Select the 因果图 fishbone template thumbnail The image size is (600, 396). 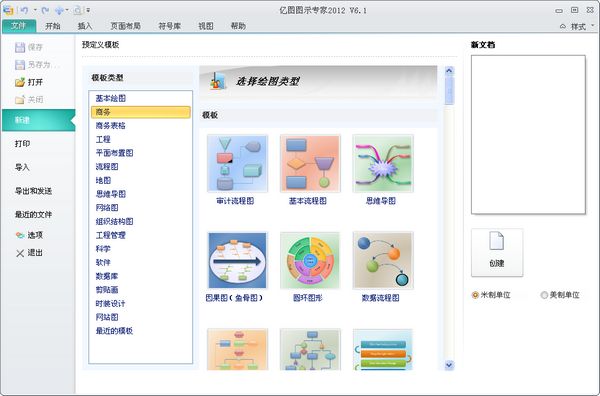coord(237,260)
